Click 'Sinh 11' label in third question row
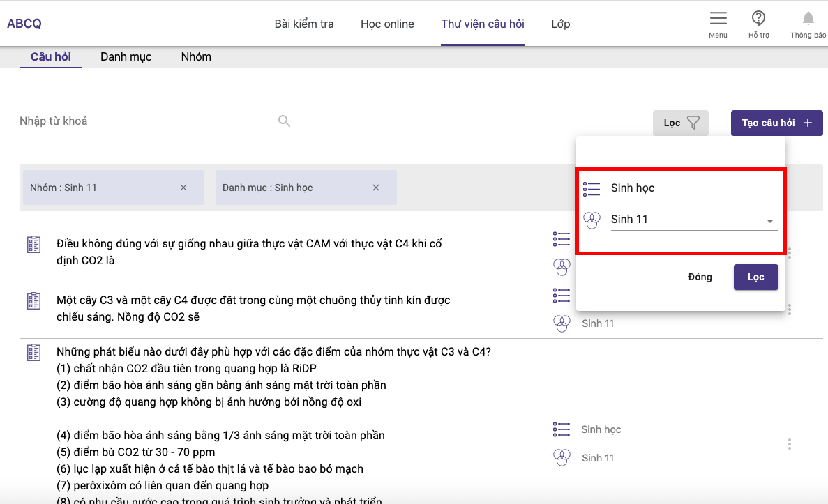This screenshot has height=504, width=828. 598,458
